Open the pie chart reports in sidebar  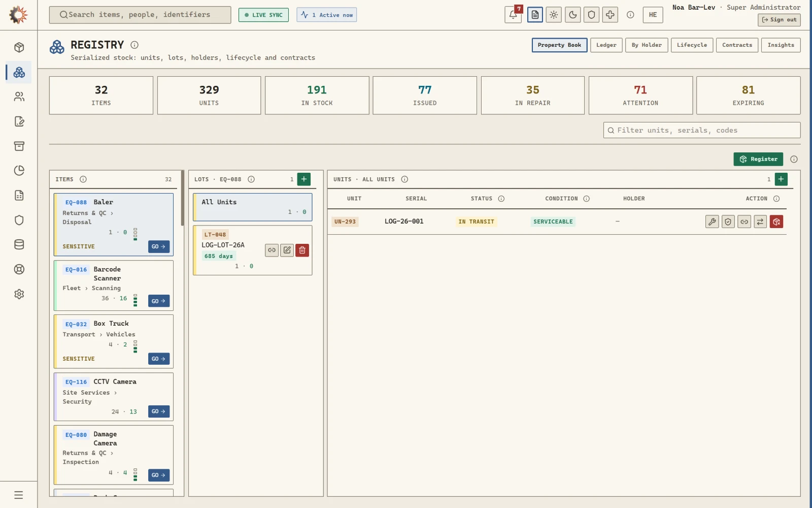coord(19,171)
